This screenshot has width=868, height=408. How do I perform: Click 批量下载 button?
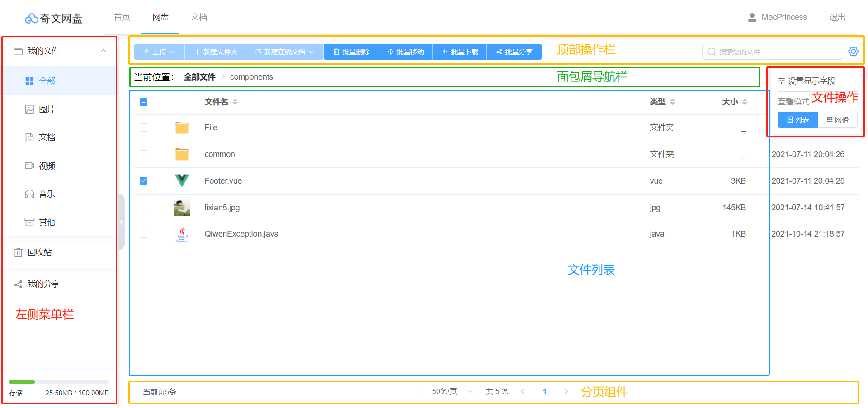(x=460, y=52)
